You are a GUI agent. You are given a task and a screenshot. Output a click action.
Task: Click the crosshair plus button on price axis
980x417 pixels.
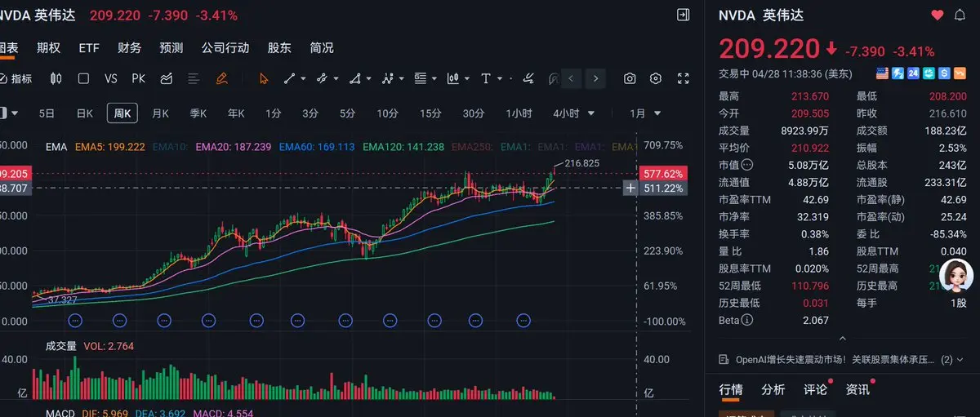(630, 188)
